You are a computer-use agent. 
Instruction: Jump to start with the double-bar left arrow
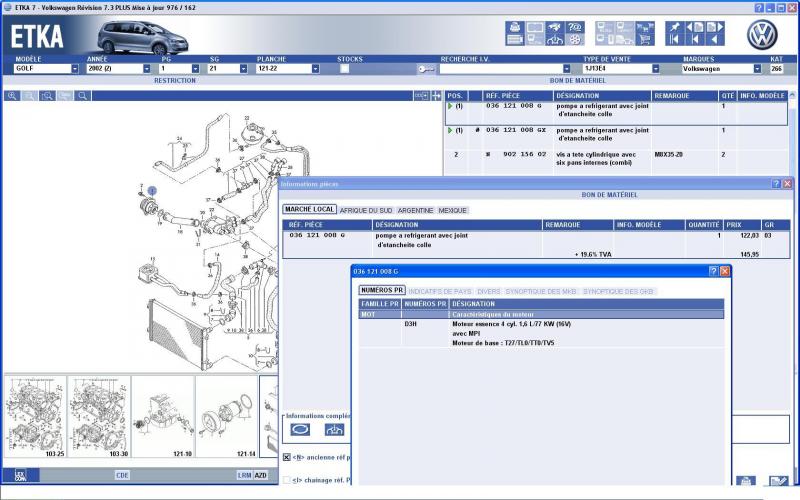tap(675, 39)
